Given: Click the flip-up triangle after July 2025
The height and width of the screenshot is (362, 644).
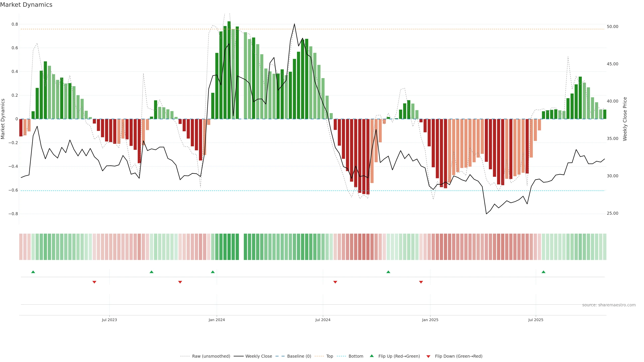Looking at the screenshot, I should (544, 272).
